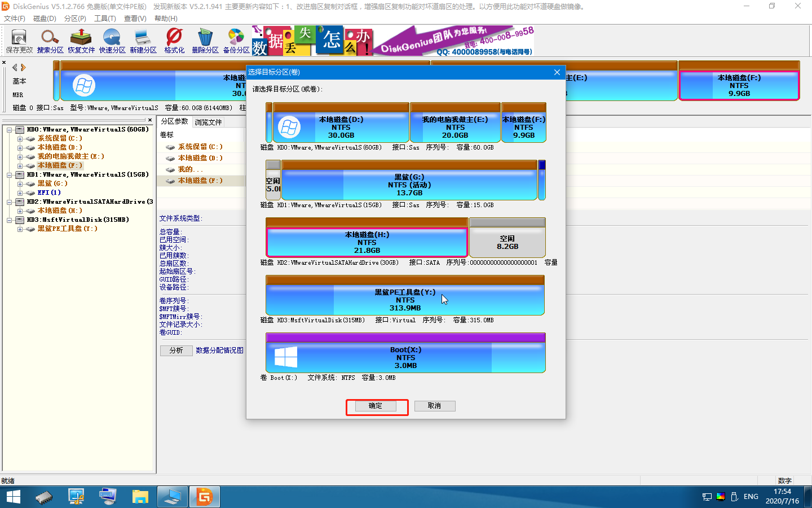812x508 pixels.
Task: Expand the 本地磁盘(D:) tree node
Action: coord(20,148)
